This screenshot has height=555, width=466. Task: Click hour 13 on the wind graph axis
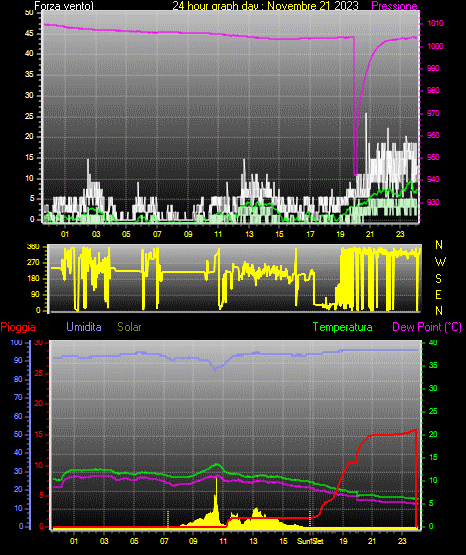pyautogui.click(x=249, y=234)
